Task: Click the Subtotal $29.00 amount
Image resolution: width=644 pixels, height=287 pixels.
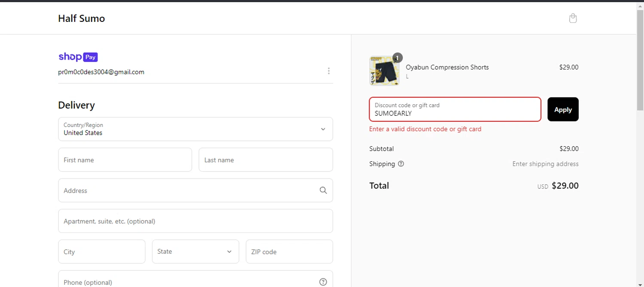Action: coord(569,149)
